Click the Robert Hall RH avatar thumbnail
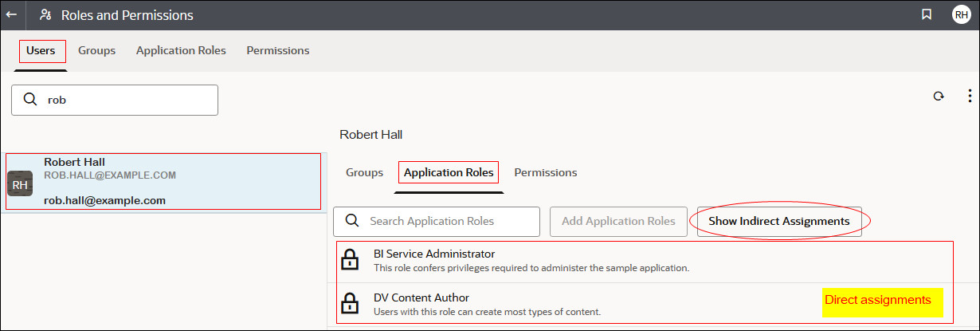The width and height of the screenshot is (980, 331). 20,184
